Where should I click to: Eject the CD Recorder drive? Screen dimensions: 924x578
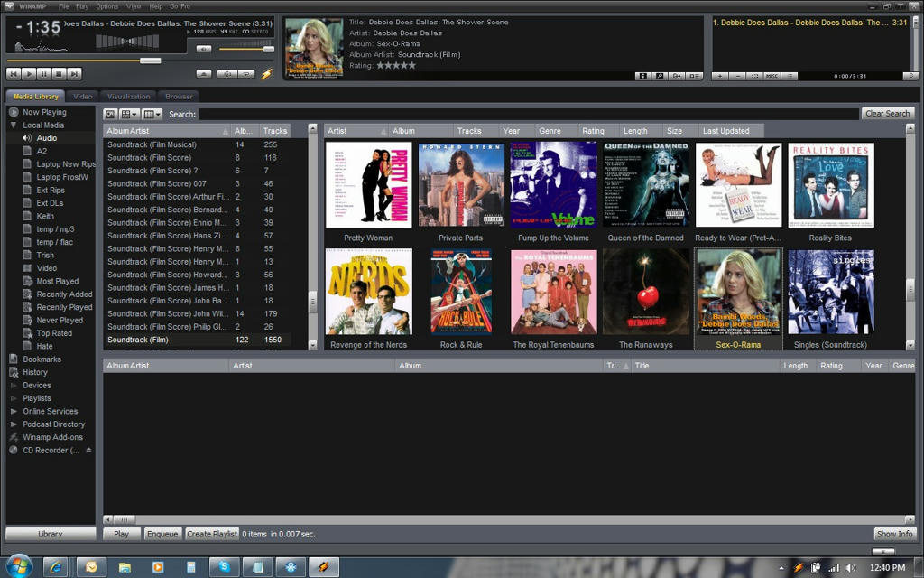88,450
